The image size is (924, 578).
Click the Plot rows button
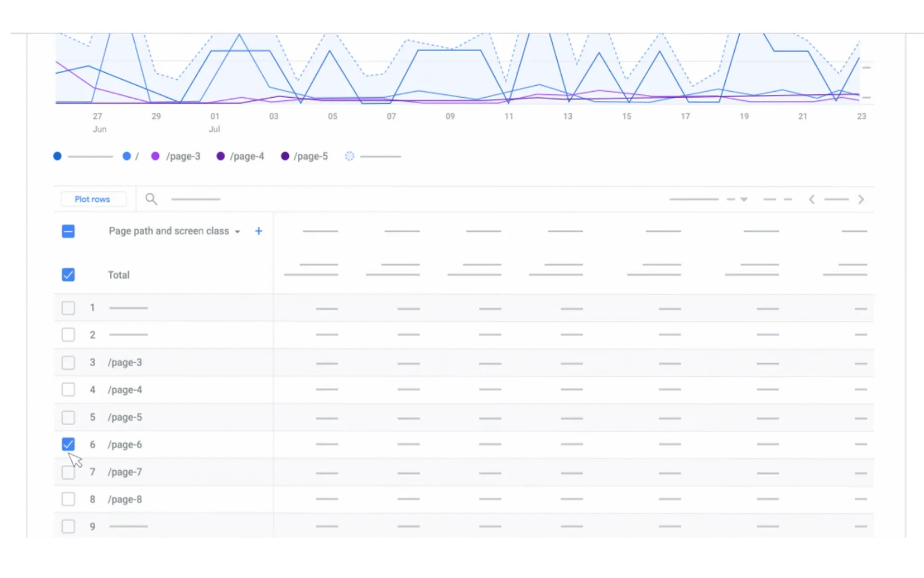[93, 199]
